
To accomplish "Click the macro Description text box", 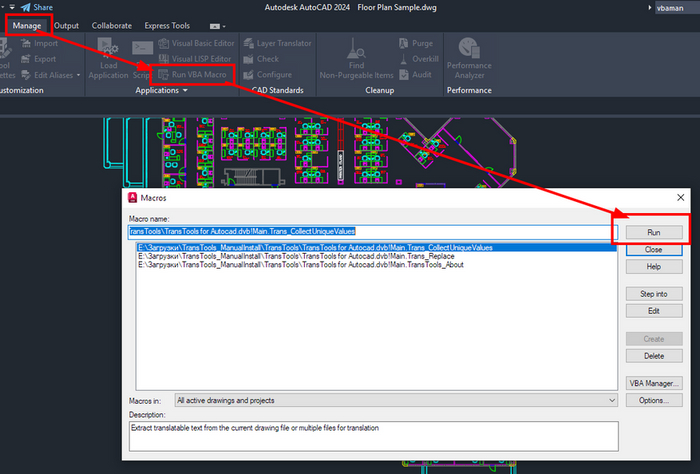I will tap(374, 436).
